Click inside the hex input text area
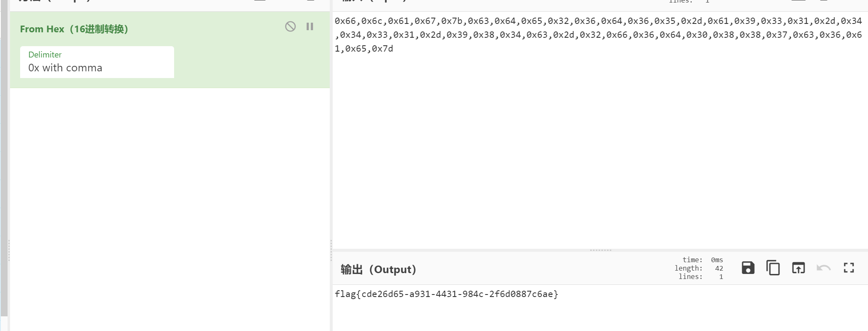This screenshot has height=331, width=868. 600,130
